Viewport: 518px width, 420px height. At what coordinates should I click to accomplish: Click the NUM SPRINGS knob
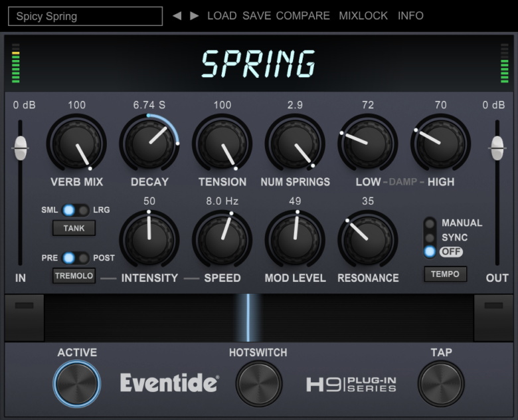(295, 144)
